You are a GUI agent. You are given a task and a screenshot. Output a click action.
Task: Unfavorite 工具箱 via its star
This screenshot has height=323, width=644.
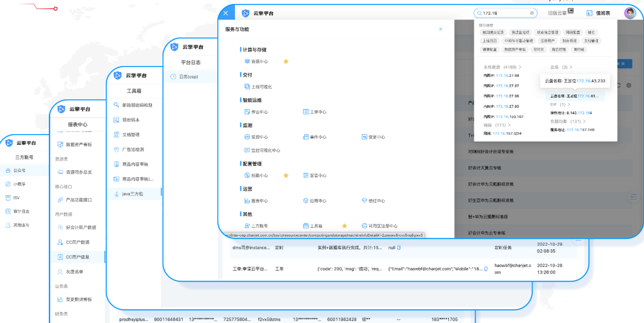344,226
